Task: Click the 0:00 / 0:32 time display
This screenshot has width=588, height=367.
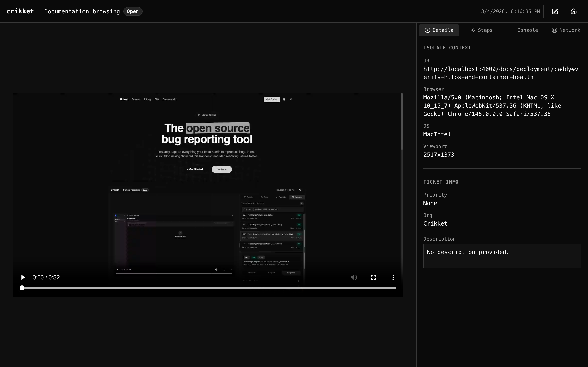Action: 46,277
